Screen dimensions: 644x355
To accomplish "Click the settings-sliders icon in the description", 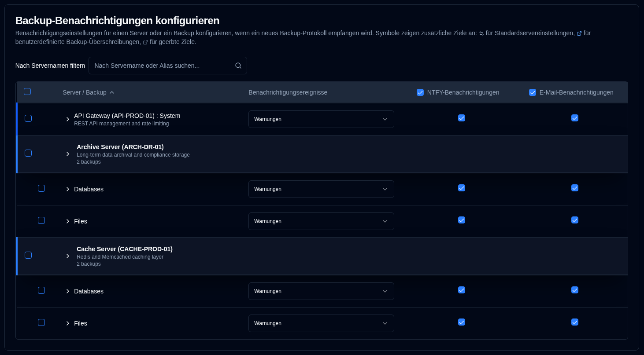I will (481, 33).
